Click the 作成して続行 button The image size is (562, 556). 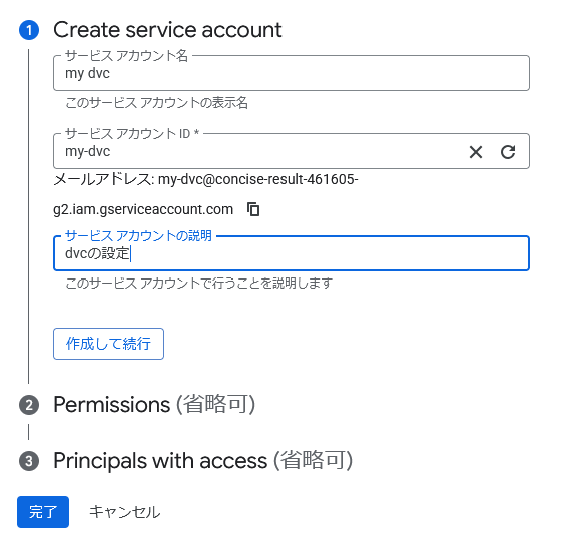tap(108, 344)
